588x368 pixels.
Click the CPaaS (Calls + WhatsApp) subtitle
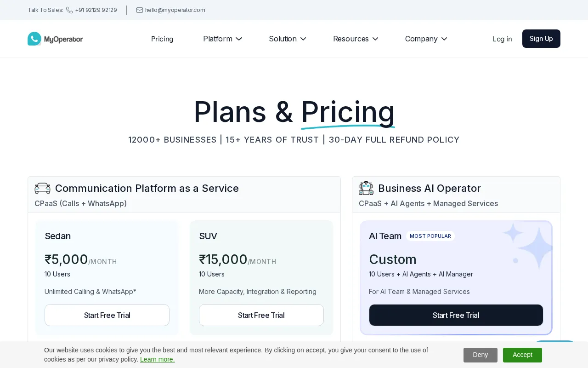pos(81,203)
